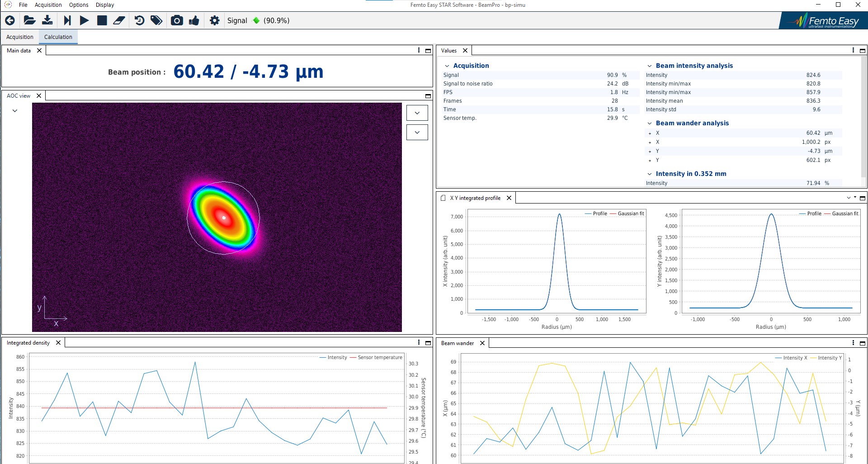Open the Display menu

pos(104,5)
